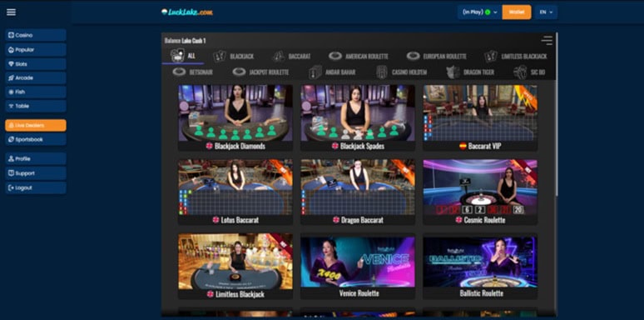Click the lobby vertical scrollbar

click(557, 115)
